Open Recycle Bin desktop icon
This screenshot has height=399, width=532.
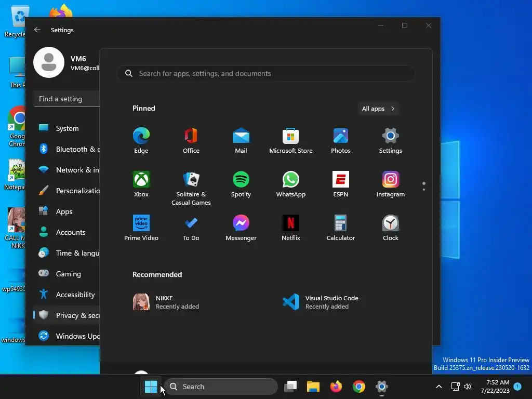click(15, 21)
